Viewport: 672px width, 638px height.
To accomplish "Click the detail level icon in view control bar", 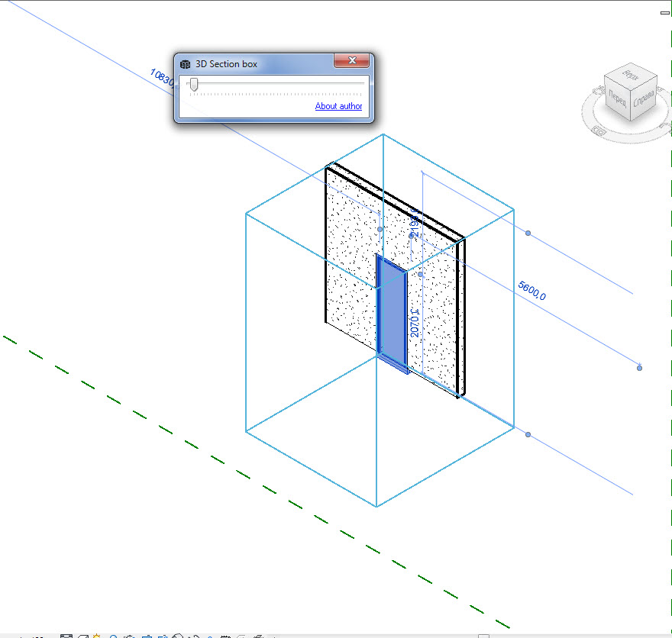I will [66, 636].
